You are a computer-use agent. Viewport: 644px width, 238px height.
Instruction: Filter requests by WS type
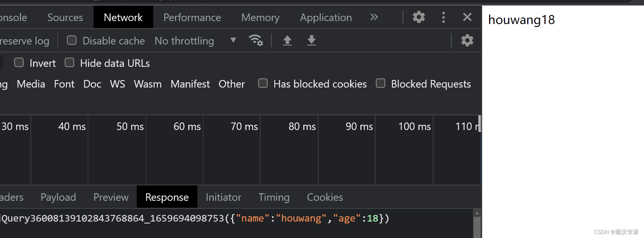pyautogui.click(x=118, y=84)
